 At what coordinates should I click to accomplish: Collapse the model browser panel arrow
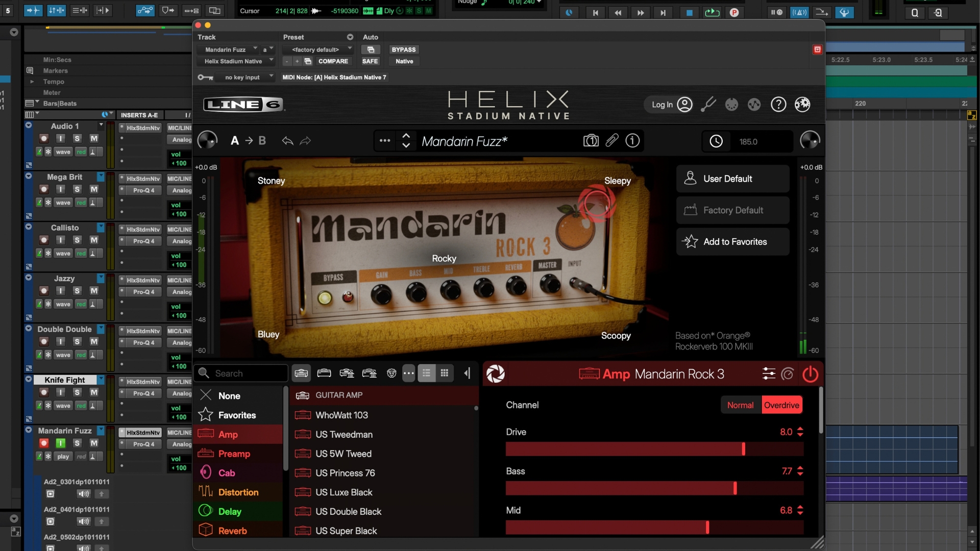point(467,373)
